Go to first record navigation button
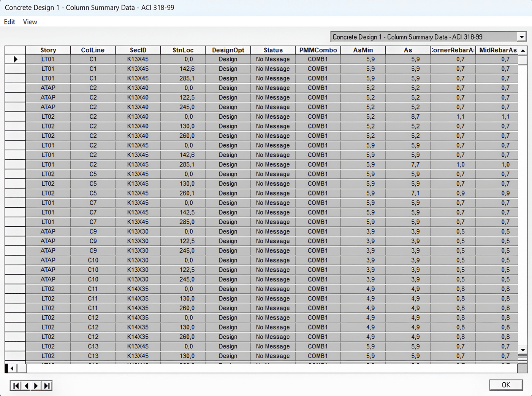This screenshot has height=396, width=532. (x=16, y=386)
